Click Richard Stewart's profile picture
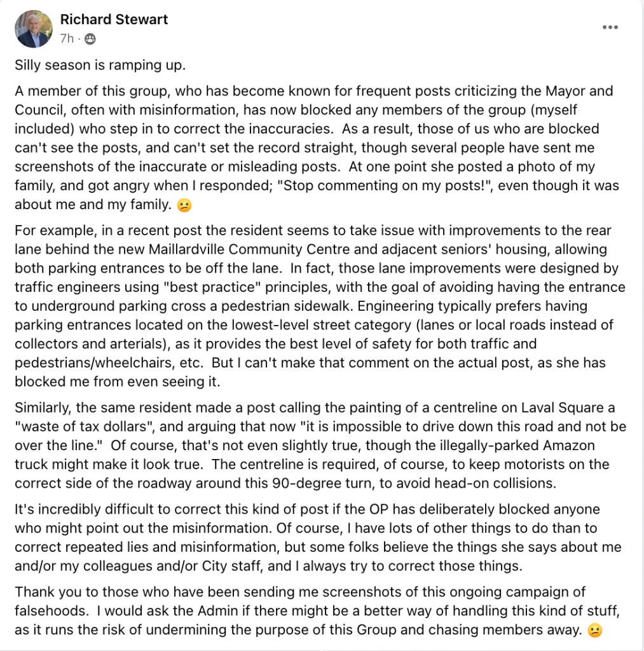 point(34,29)
